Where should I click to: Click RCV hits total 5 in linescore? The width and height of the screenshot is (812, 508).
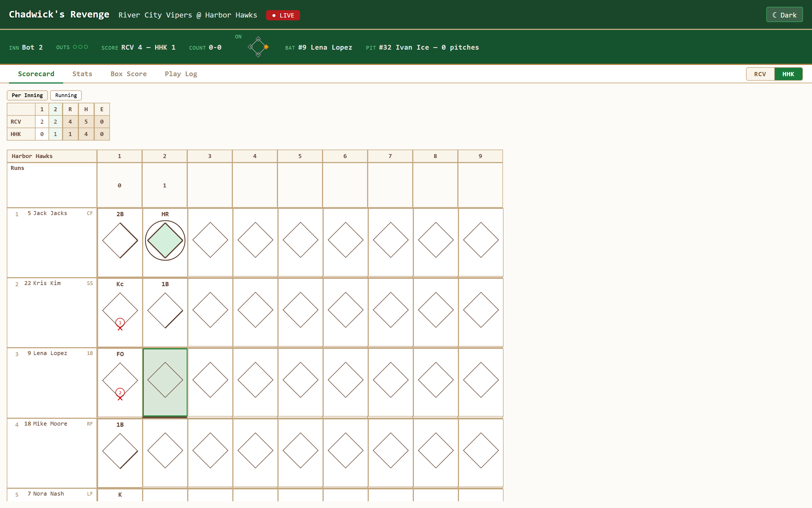point(86,122)
